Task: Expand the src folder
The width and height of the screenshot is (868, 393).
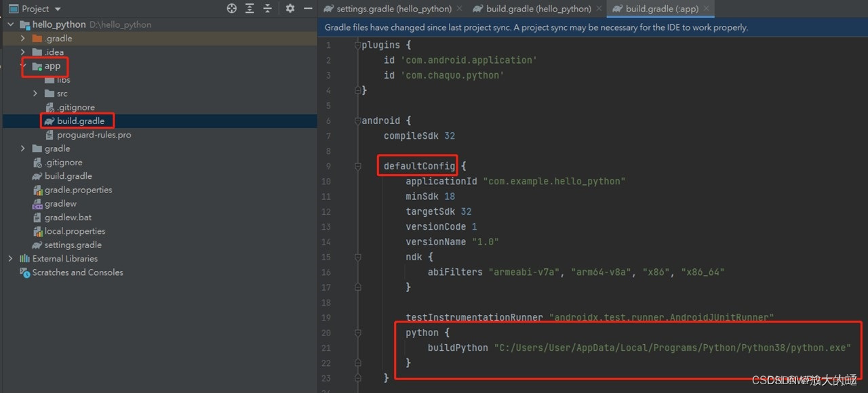Action: pos(34,93)
